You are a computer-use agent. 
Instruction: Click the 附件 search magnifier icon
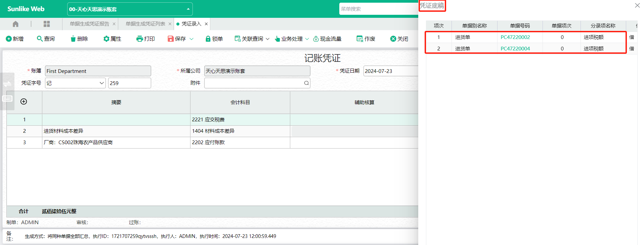[306, 83]
